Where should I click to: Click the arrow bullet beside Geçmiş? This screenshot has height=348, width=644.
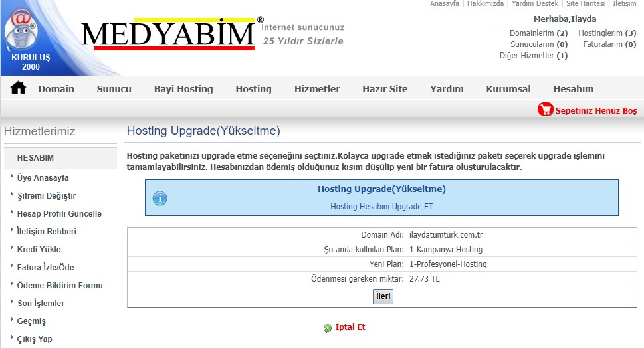[x=11, y=320]
